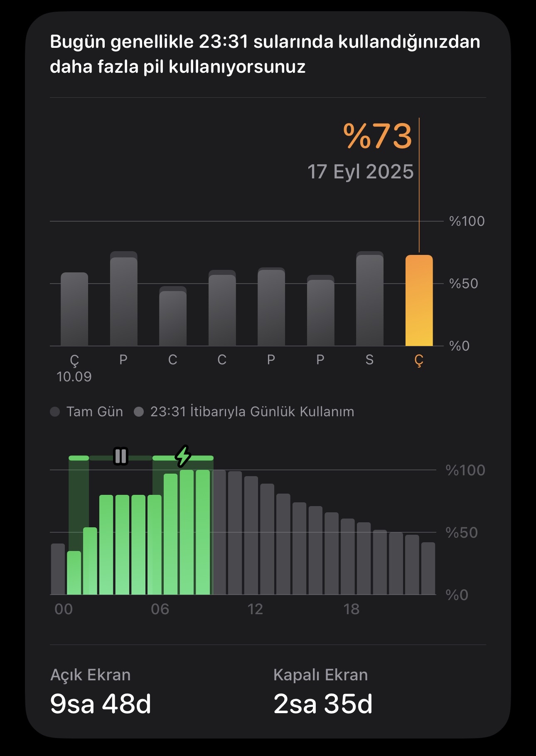Select the orange bar for today
This screenshot has height=756, width=536.
419,300
